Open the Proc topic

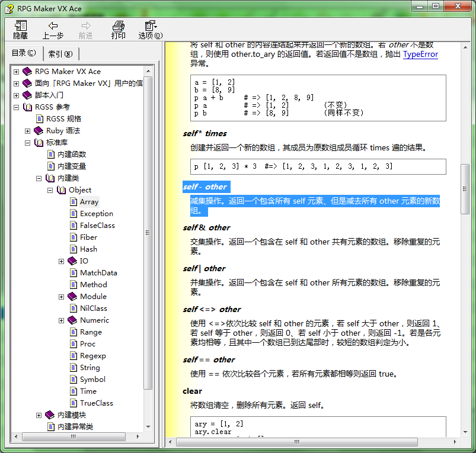[88, 344]
